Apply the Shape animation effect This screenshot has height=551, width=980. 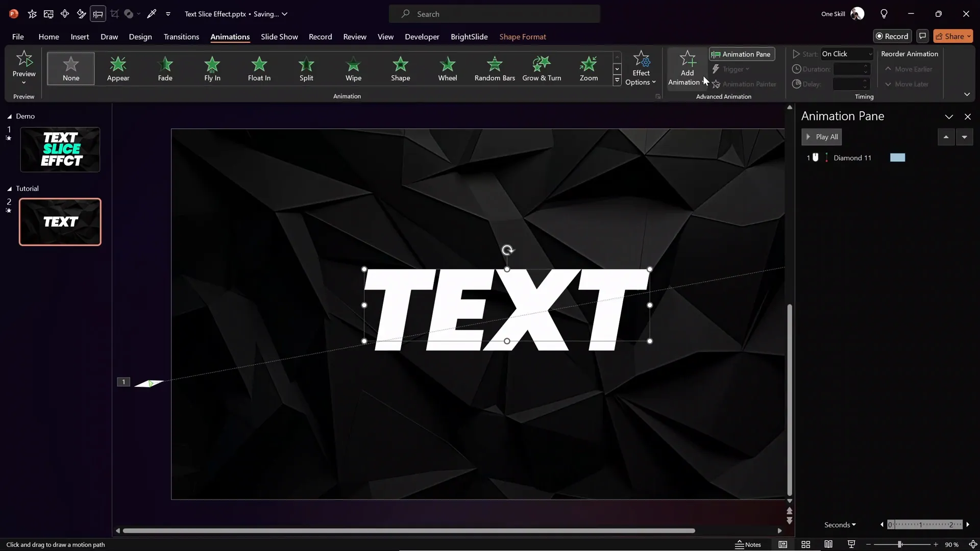point(401,68)
